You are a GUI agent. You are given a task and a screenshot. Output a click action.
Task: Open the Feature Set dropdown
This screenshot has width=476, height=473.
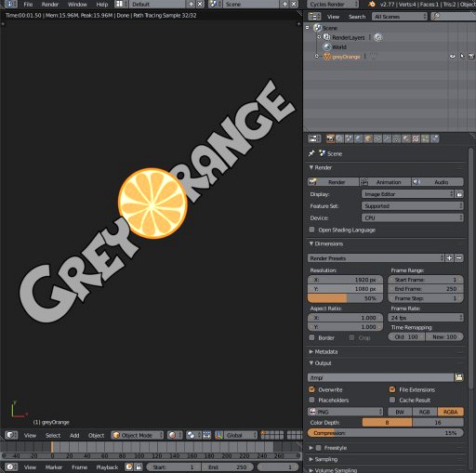[x=413, y=206]
